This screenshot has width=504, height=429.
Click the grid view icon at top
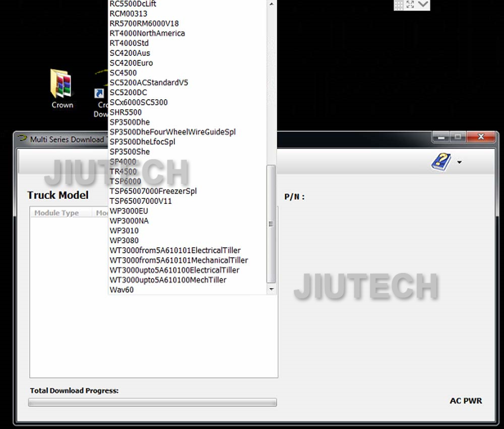(x=398, y=5)
